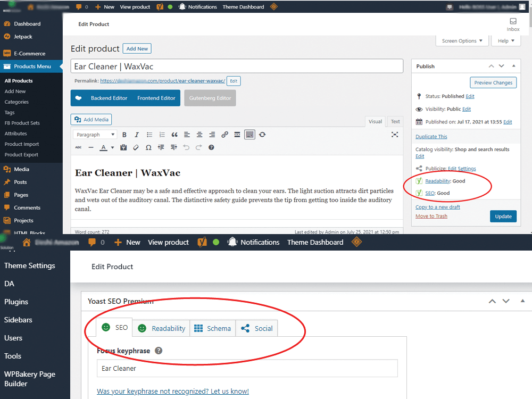This screenshot has width=532, height=399.
Task: Click Gutenberg Editor button
Action: [x=210, y=98]
